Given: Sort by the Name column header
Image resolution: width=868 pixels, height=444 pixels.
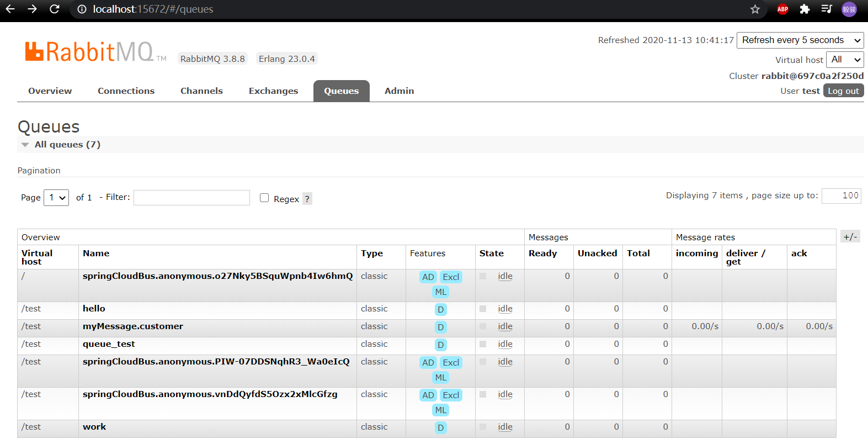Looking at the screenshot, I should [96, 253].
